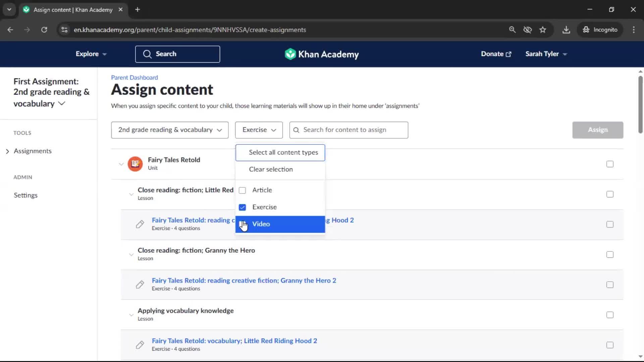The height and width of the screenshot is (362, 644).
Task: Click the Assign button
Action: pyautogui.click(x=598, y=130)
